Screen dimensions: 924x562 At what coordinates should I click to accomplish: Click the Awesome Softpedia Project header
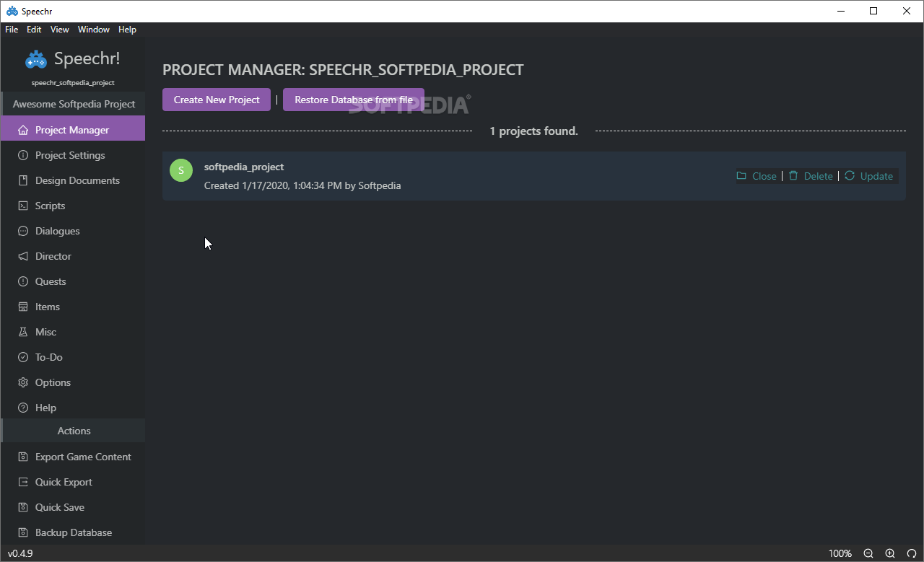[74, 104]
